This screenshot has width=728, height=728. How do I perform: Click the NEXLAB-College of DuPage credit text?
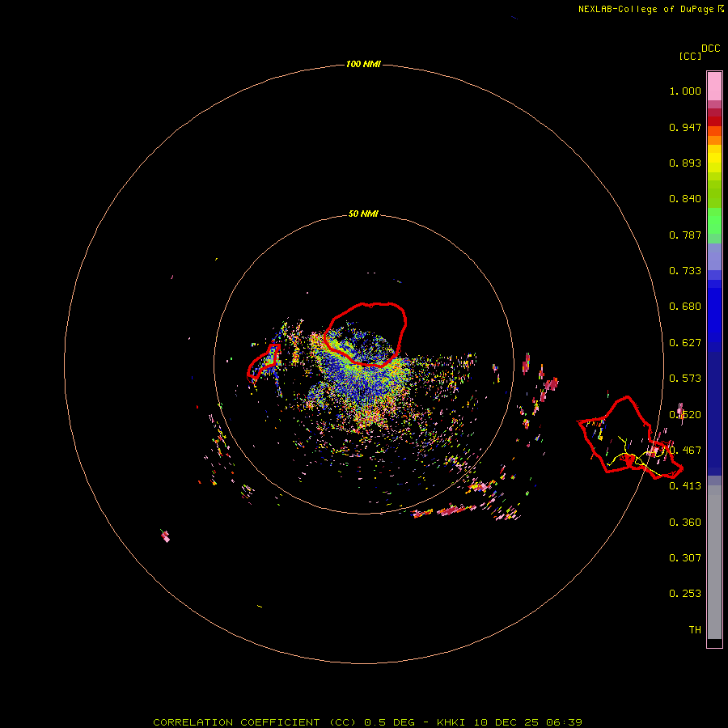coord(645,9)
